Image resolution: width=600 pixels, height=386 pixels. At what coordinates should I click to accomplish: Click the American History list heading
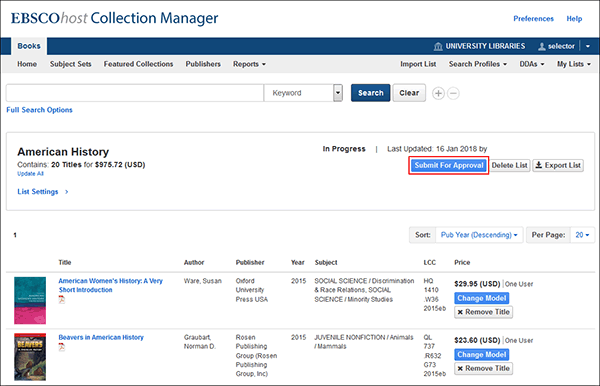(x=63, y=152)
